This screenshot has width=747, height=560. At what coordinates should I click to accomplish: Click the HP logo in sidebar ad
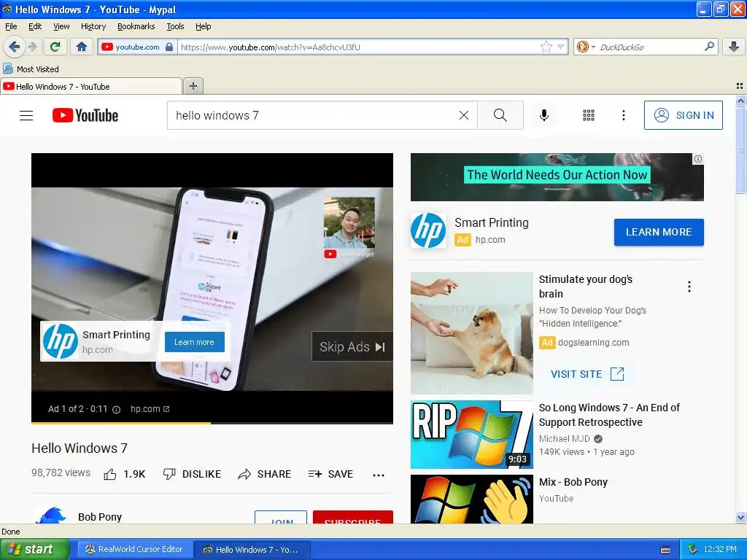pyautogui.click(x=427, y=230)
